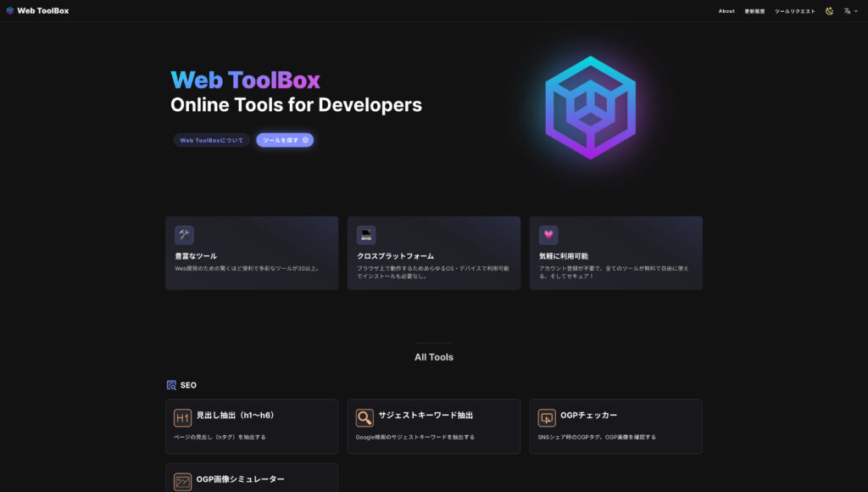
Task: Click the OGPチェッカー cursor icon
Action: click(547, 417)
